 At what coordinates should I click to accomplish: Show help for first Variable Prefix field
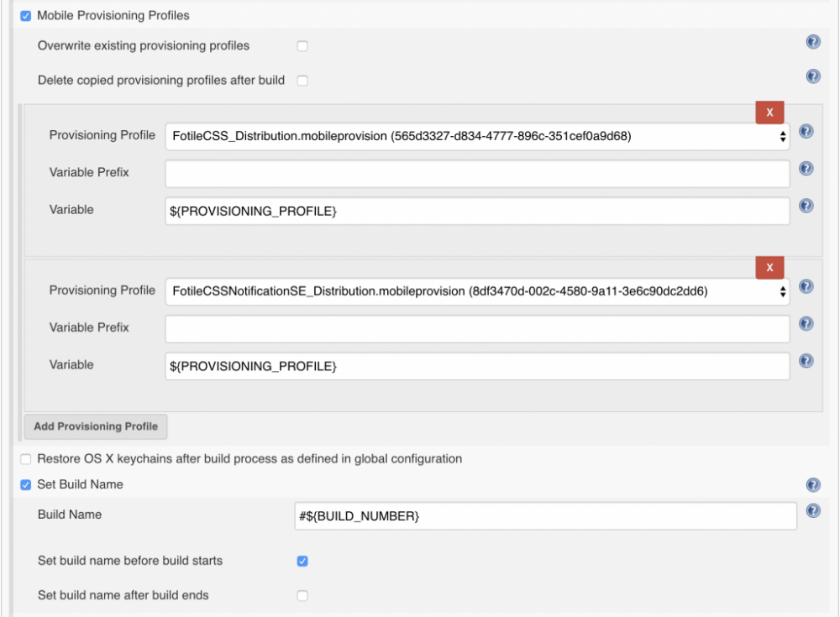click(x=806, y=169)
